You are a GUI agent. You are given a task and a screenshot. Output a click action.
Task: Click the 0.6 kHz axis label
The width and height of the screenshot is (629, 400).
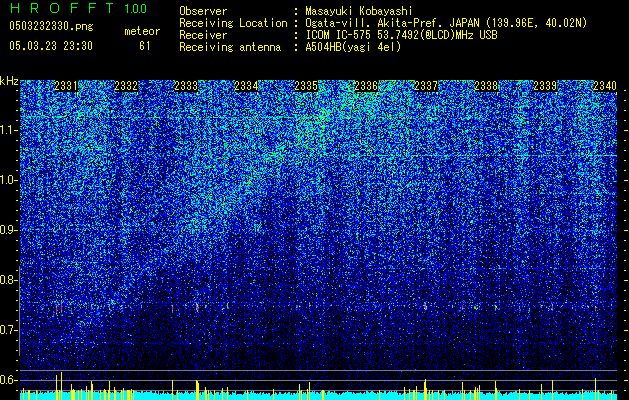coord(9,380)
